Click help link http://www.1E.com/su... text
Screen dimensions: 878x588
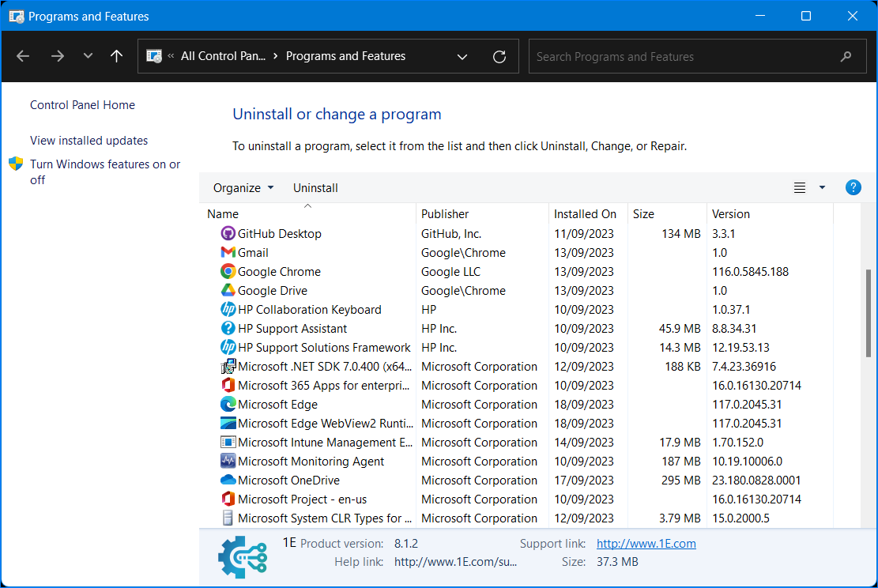pyautogui.click(x=455, y=562)
